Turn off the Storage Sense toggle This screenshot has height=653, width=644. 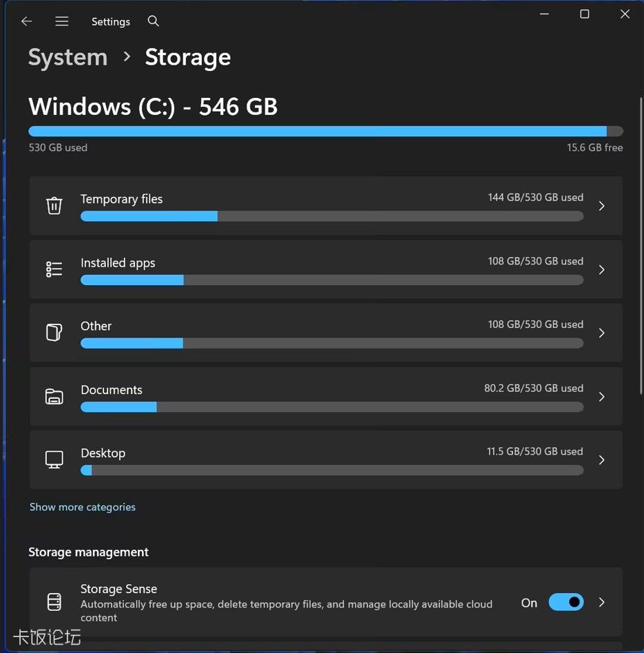(x=565, y=602)
